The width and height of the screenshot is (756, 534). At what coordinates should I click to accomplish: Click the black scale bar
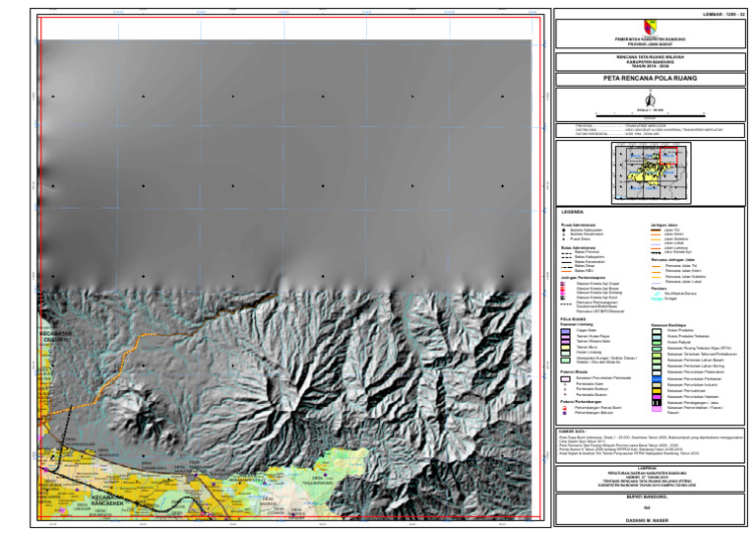[651, 116]
